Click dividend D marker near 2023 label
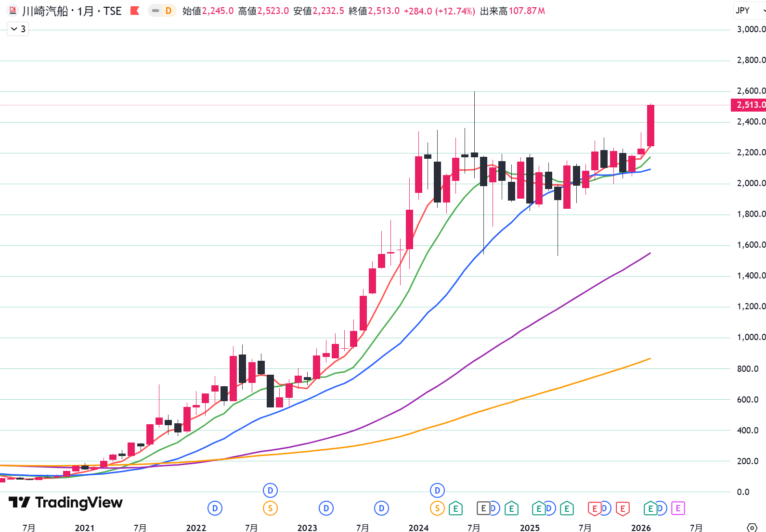Screen dimensions: 766x532 [326, 508]
